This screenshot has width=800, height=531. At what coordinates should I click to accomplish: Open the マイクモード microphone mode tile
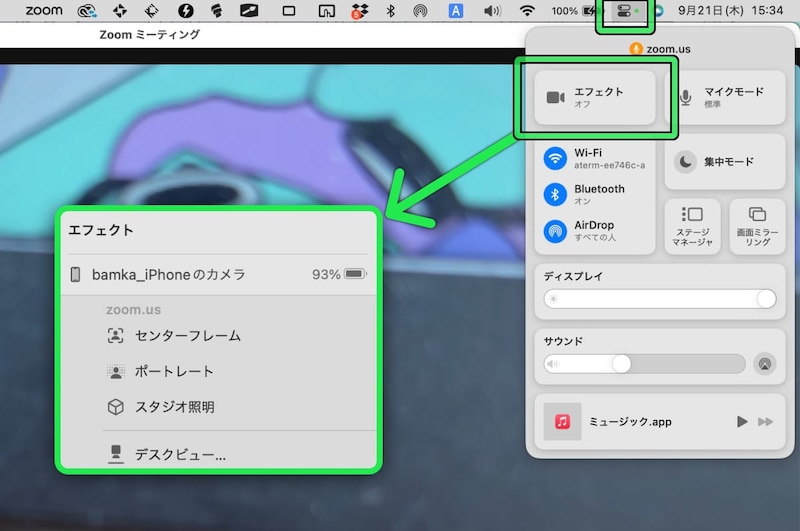click(725, 97)
